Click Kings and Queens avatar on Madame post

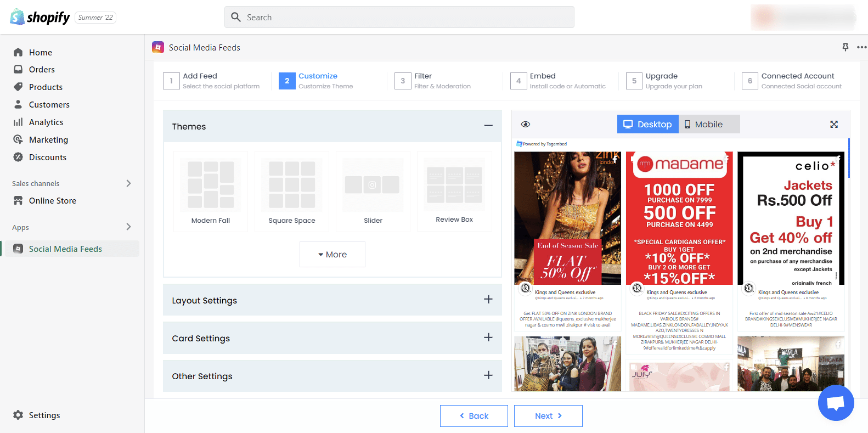(637, 288)
